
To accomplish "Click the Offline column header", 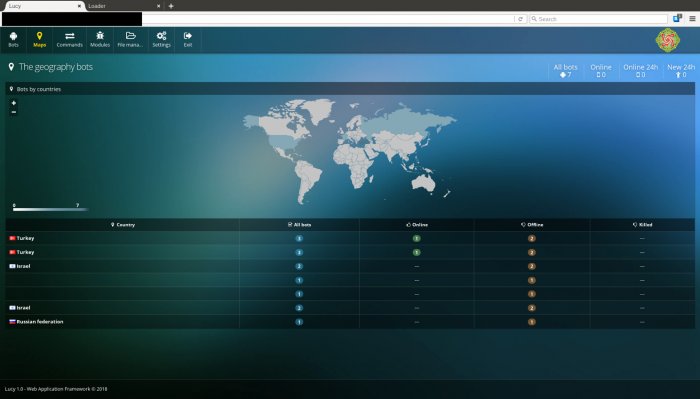I will (x=532, y=224).
